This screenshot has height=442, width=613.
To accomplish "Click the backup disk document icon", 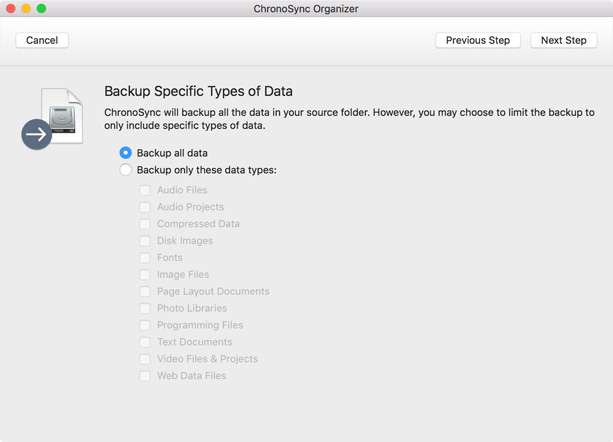I will 52,118.
